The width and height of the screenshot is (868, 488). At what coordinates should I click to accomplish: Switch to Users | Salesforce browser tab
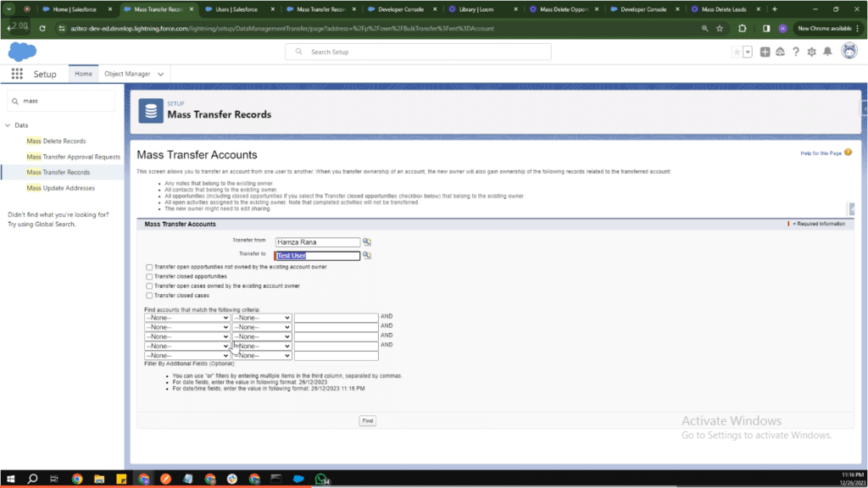pyautogui.click(x=236, y=9)
